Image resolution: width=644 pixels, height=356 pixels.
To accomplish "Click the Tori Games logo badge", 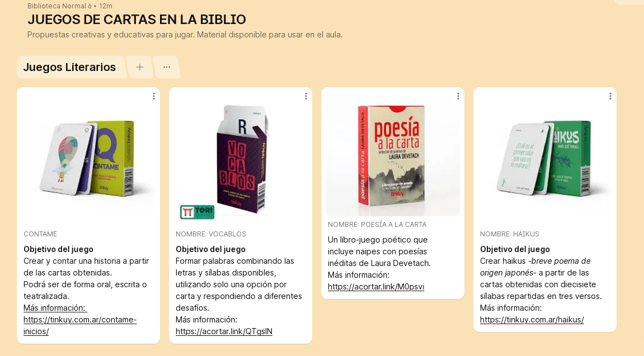I will 197,212.
